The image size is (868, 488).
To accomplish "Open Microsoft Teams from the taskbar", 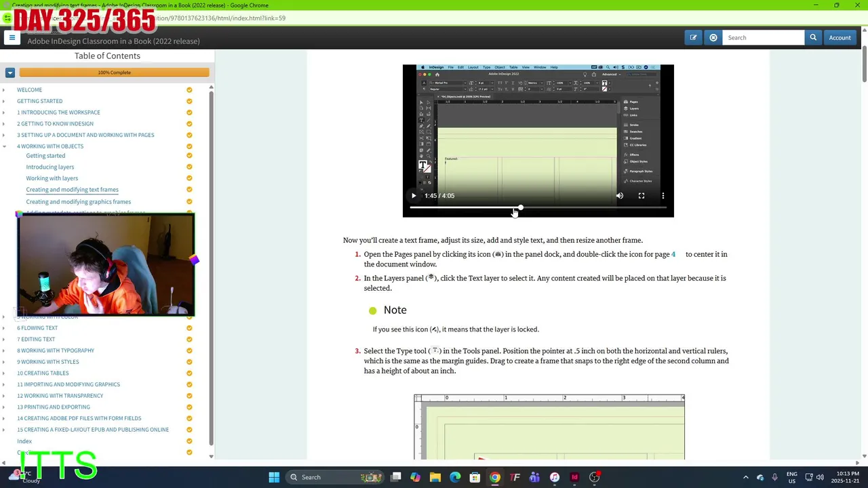I will [x=534, y=477].
